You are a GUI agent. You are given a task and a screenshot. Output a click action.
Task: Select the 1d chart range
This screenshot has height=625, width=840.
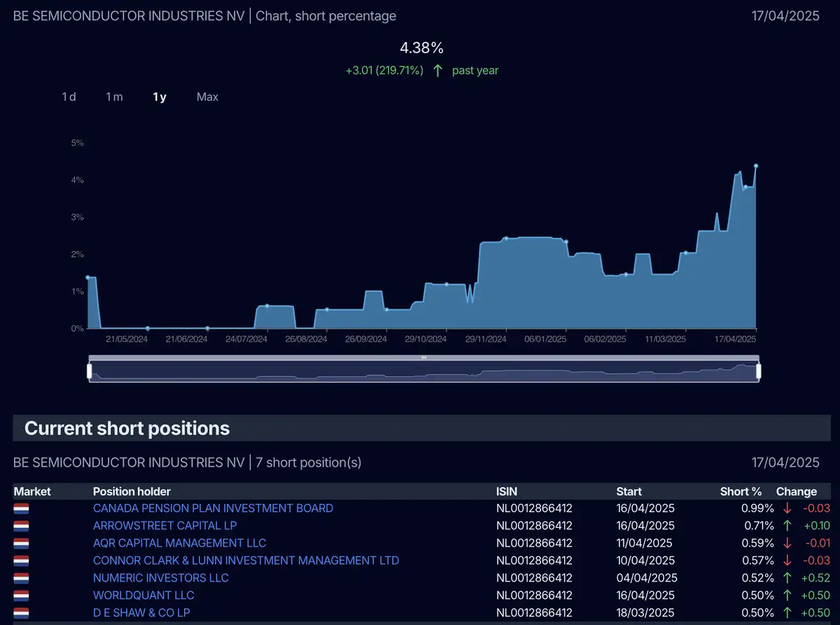[x=69, y=97]
